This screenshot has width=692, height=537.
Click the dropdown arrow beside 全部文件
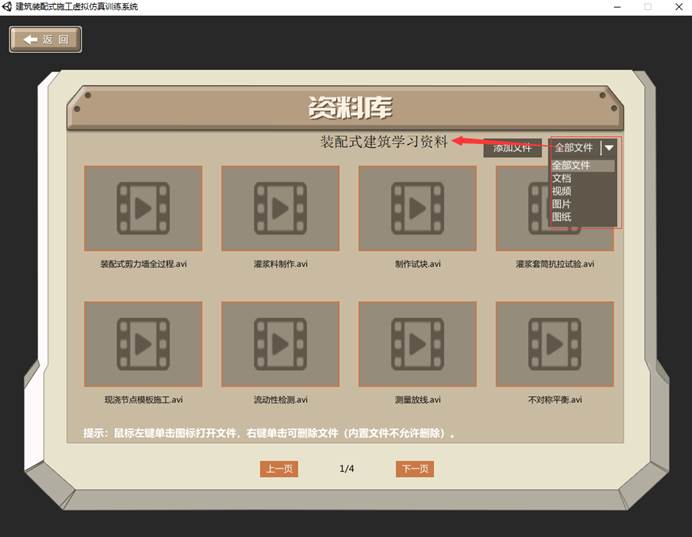pyautogui.click(x=609, y=147)
